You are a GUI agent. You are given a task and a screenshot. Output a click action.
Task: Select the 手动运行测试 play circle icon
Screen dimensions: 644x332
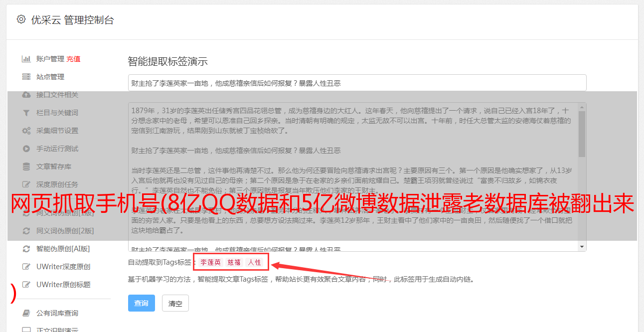pos(26,149)
